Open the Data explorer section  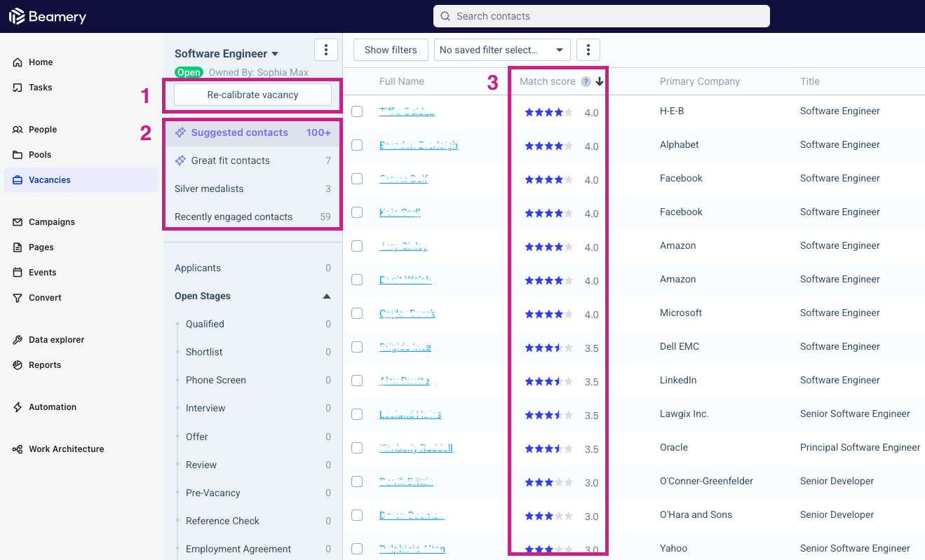[56, 340]
